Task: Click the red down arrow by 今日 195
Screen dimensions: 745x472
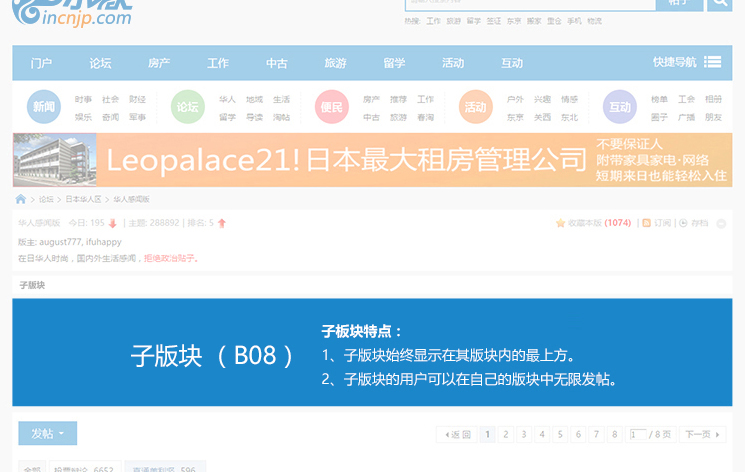Action: pos(113,223)
